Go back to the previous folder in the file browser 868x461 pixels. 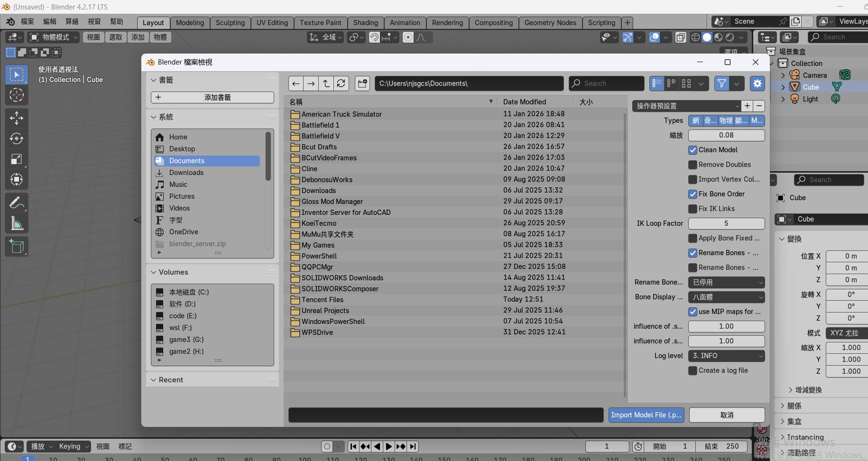pos(296,83)
